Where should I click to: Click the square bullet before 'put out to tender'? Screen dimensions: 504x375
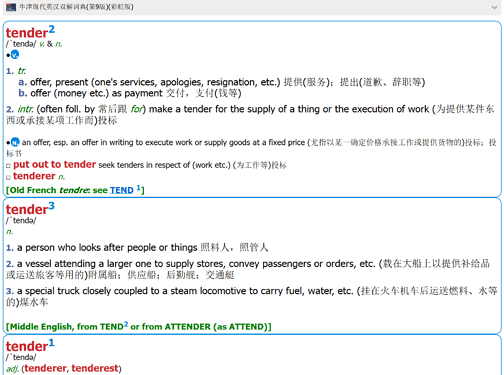(x=8, y=166)
